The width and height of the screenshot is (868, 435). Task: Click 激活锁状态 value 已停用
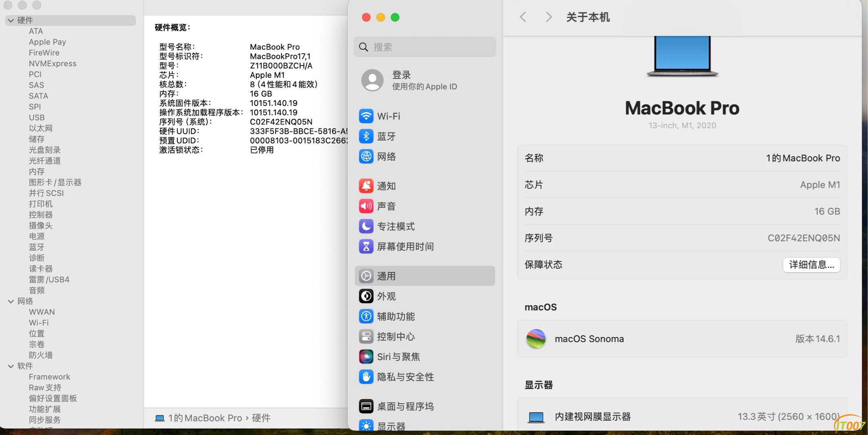click(x=262, y=150)
